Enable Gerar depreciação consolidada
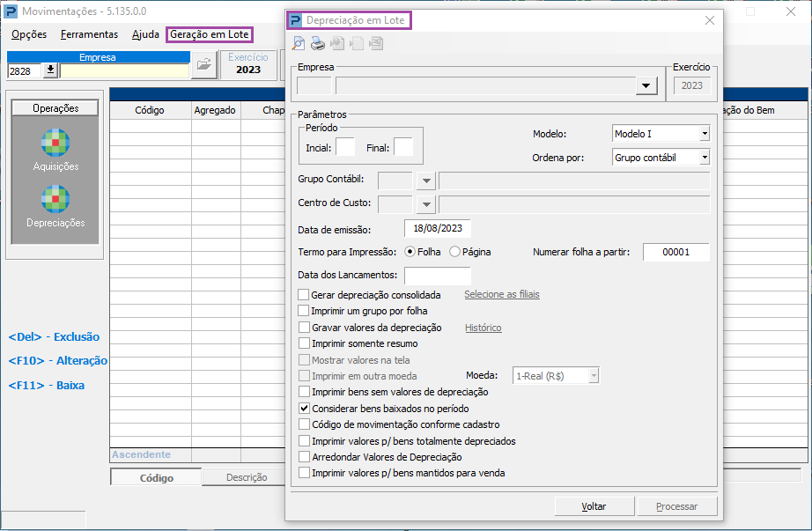This screenshot has height=531, width=812. coord(304,295)
